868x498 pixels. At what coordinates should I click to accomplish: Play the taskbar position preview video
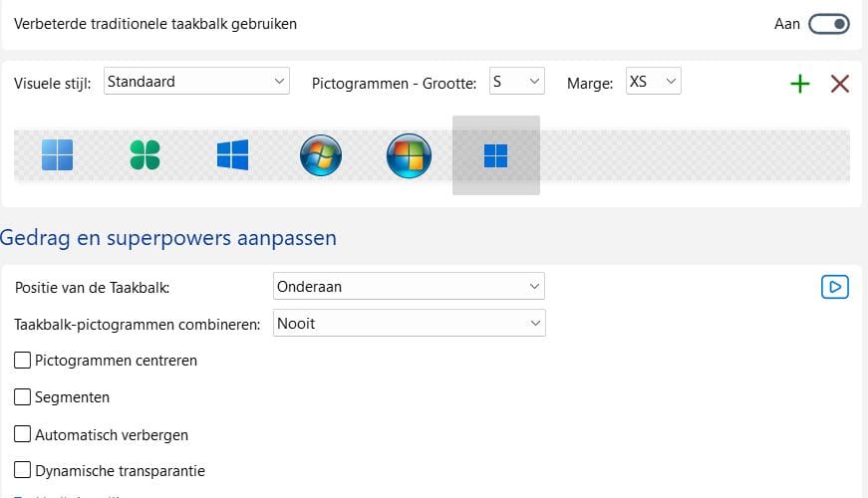click(x=835, y=287)
